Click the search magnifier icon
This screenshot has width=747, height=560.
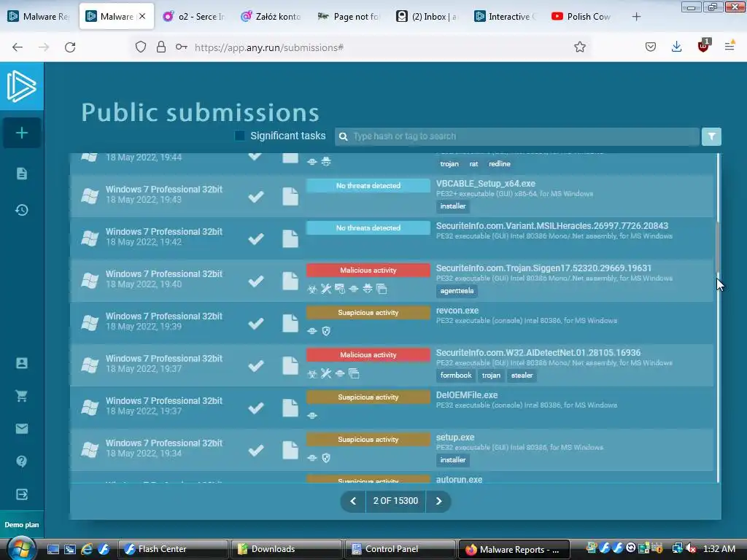tap(343, 136)
